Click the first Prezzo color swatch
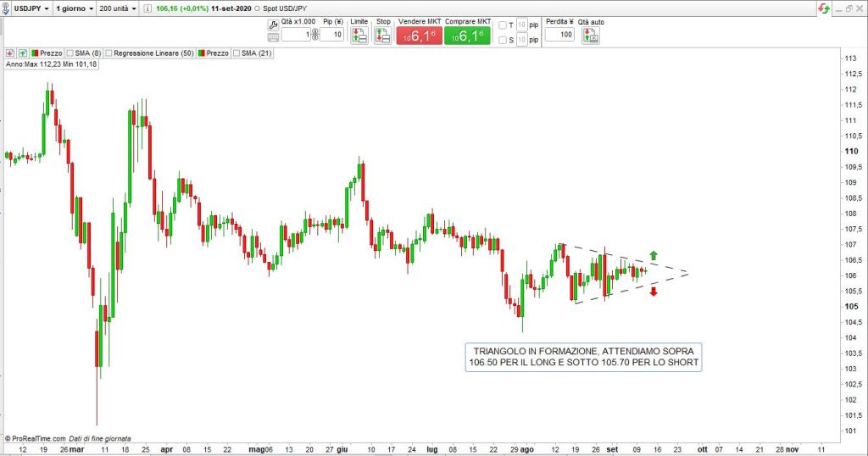The height and width of the screenshot is (456, 868). point(35,53)
